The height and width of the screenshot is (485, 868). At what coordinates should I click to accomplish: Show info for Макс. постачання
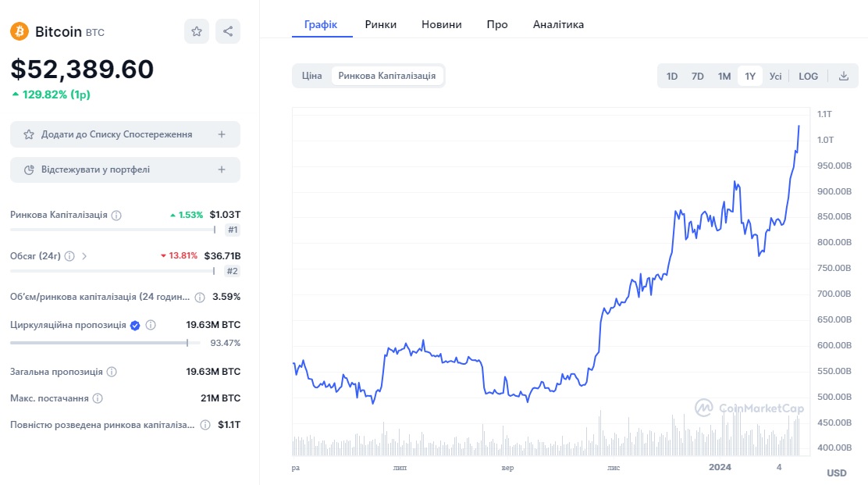98,398
